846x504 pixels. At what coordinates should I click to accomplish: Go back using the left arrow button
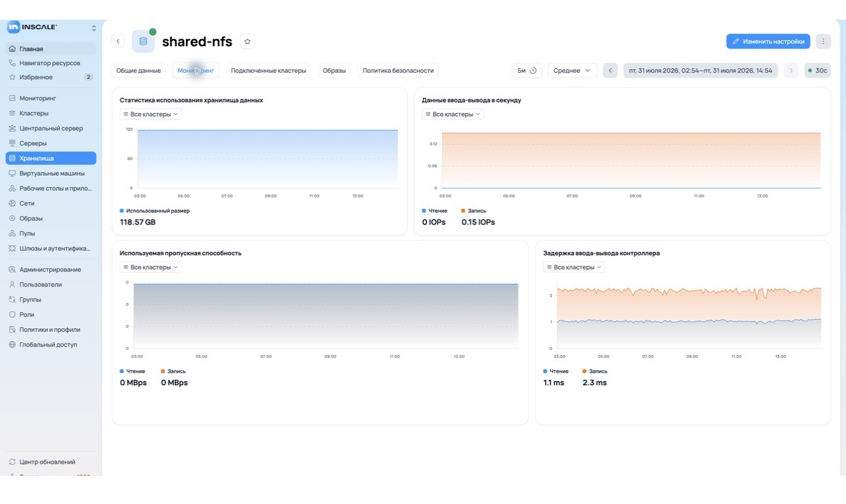pyautogui.click(x=118, y=41)
